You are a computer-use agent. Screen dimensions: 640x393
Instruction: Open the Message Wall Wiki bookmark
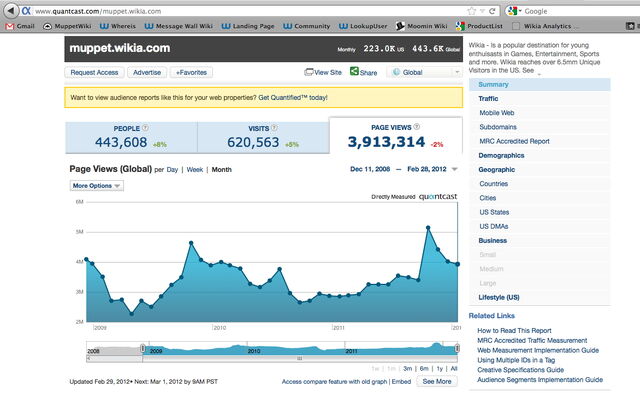179,26
